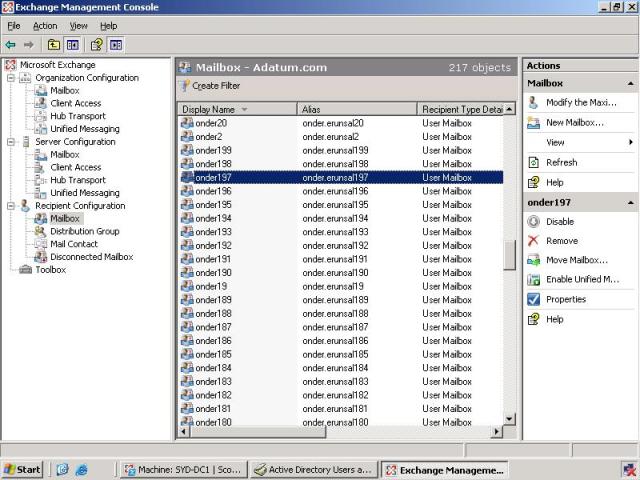Click Create Filter
This screenshot has height=480, width=640.
click(210, 86)
